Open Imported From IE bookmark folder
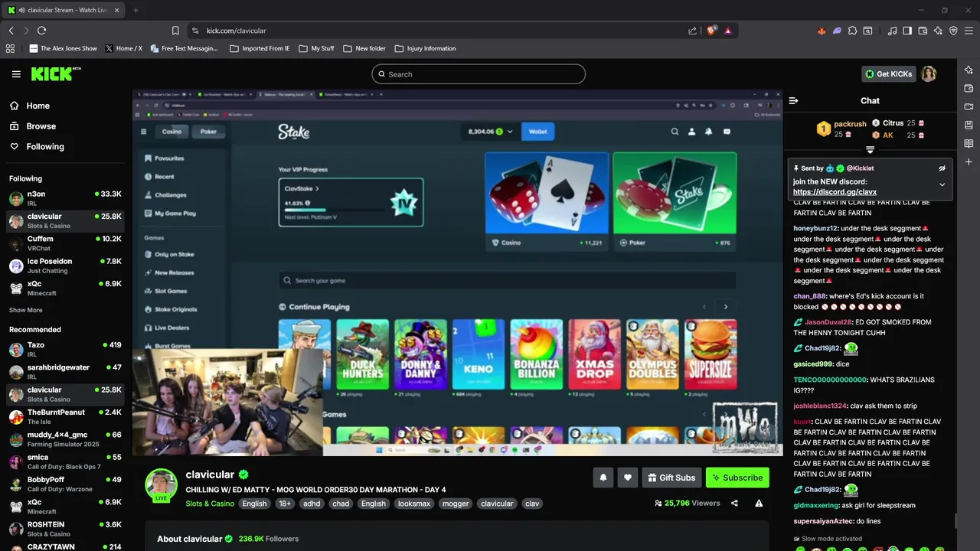 [x=260, y=48]
